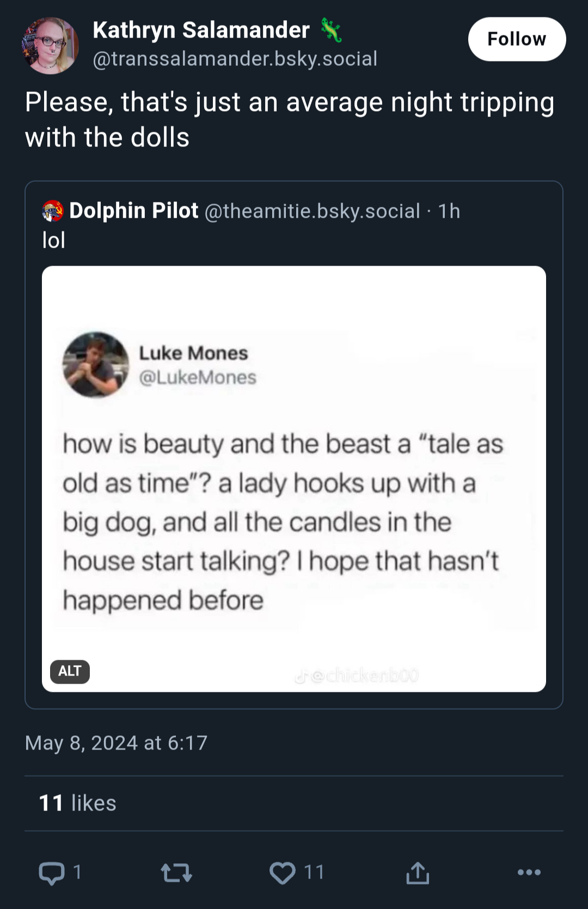Open Kathryn Salamander's profile avatar
The width and height of the screenshot is (588, 909).
[50, 45]
